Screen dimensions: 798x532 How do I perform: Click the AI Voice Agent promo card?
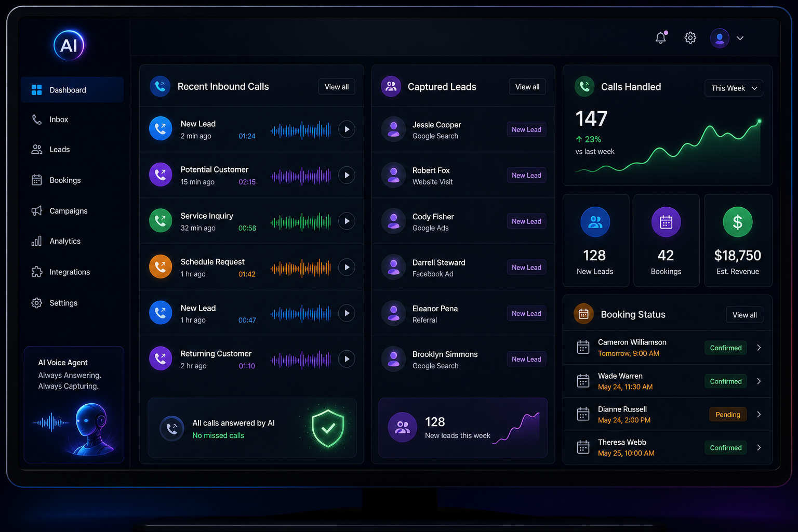(74, 405)
